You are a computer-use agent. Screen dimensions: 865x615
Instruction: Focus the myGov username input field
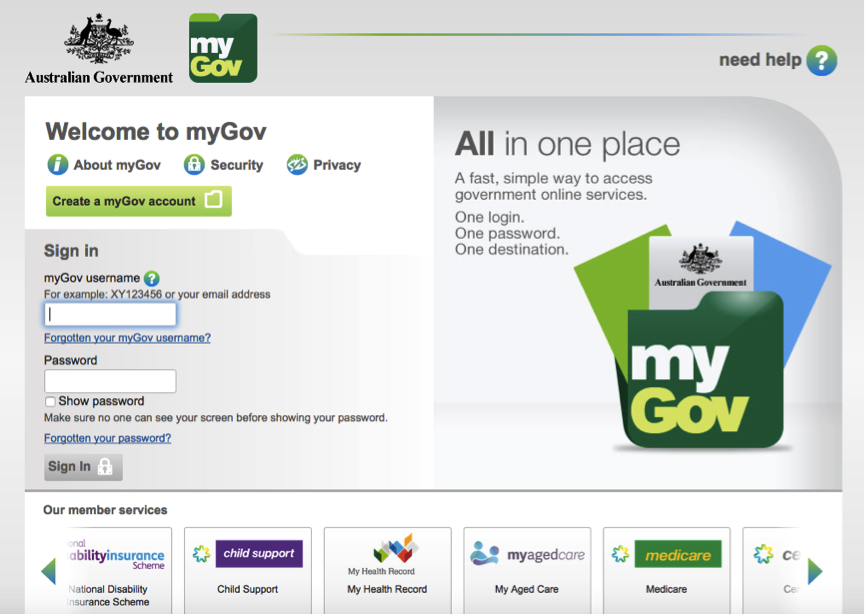110,314
